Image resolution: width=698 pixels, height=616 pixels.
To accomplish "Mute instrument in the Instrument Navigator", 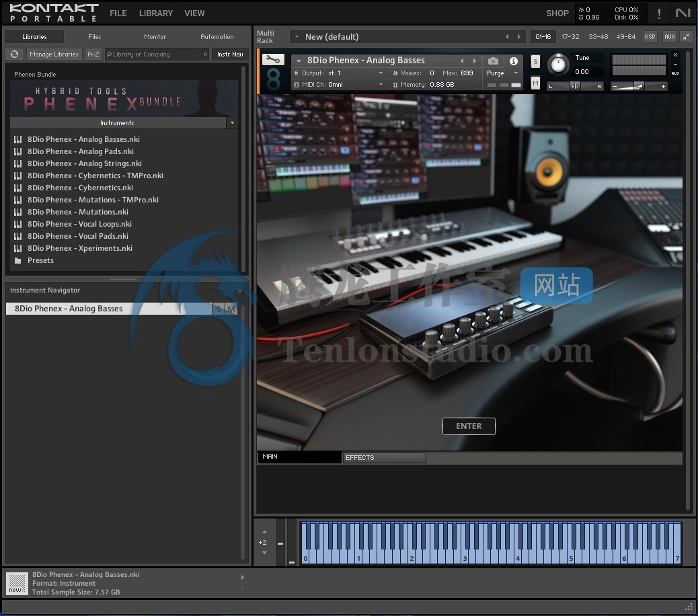I will pos(231,309).
